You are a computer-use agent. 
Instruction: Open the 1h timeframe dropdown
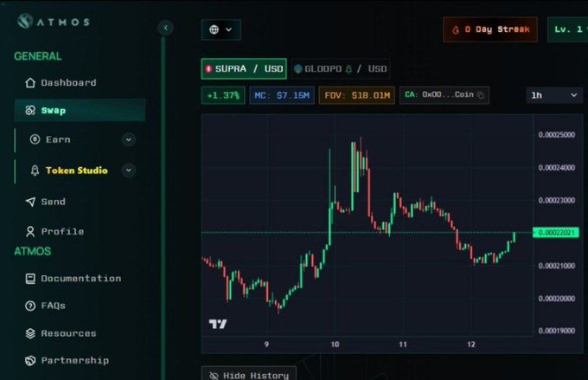click(x=554, y=95)
